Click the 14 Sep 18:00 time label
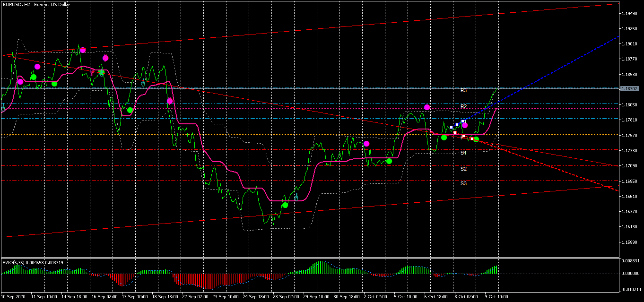644x302 pixels. [x=75, y=297]
